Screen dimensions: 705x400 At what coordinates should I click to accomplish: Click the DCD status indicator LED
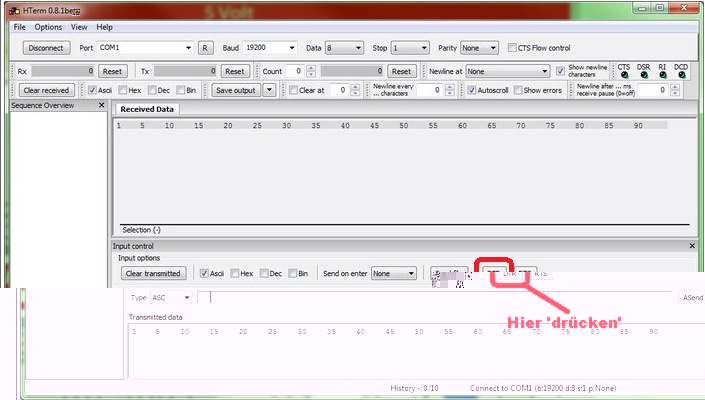pos(681,76)
